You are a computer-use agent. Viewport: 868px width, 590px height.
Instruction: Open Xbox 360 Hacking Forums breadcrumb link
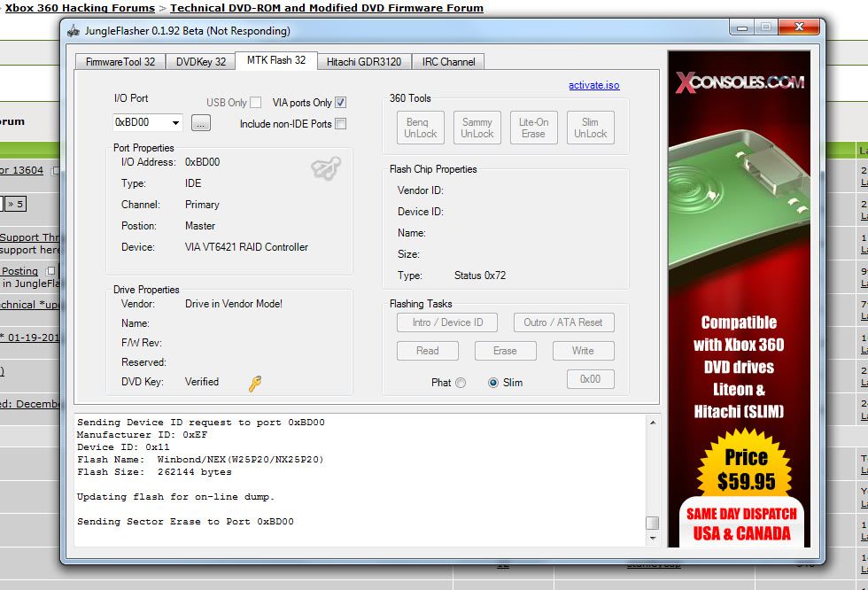click(81, 8)
